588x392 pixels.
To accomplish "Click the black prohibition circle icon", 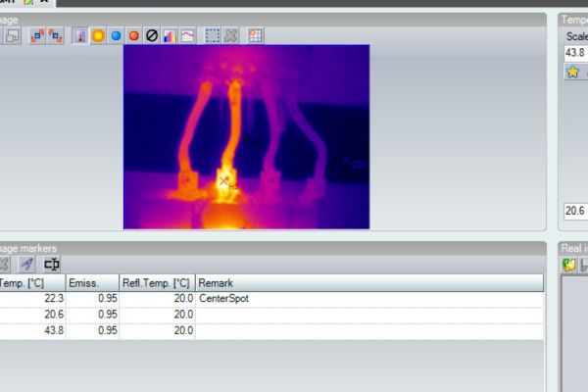I will (152, 36).
